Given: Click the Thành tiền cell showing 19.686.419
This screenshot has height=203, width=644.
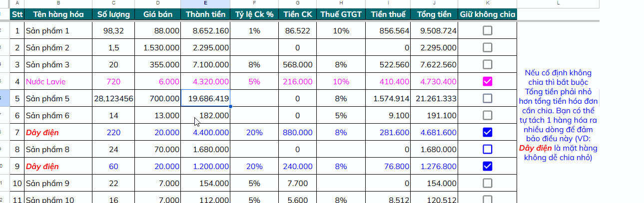Looking at the screenshot, I should 205,99.
